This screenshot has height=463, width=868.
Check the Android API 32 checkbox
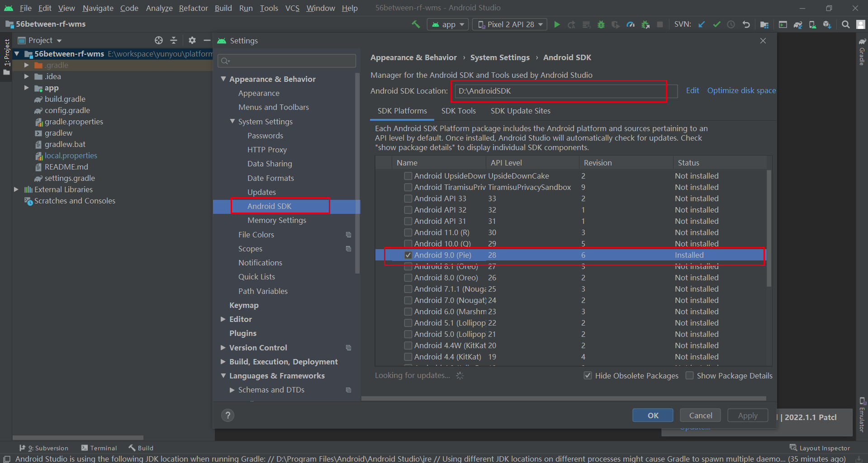click(x=408, y=210)
